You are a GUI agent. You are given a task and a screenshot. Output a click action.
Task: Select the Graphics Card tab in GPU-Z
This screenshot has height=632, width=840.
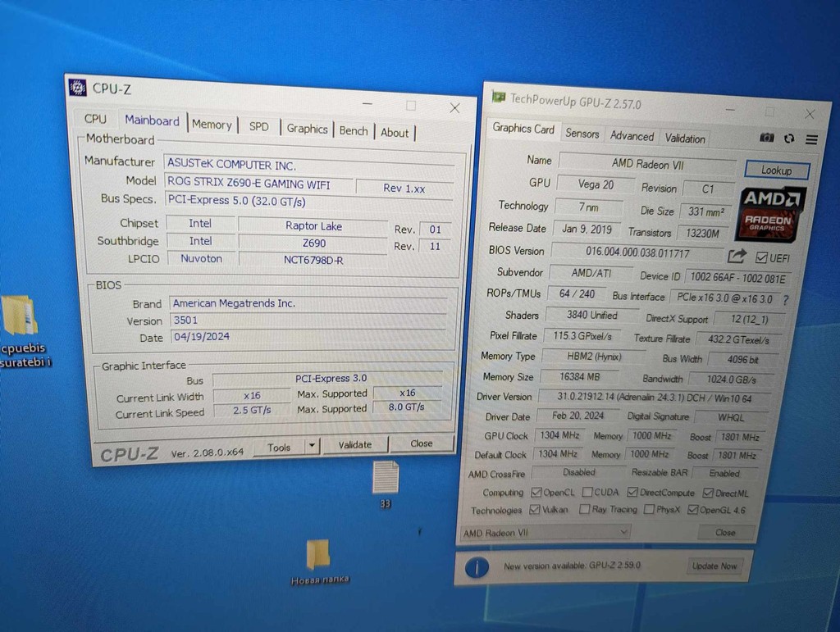[x=523, y=129]
